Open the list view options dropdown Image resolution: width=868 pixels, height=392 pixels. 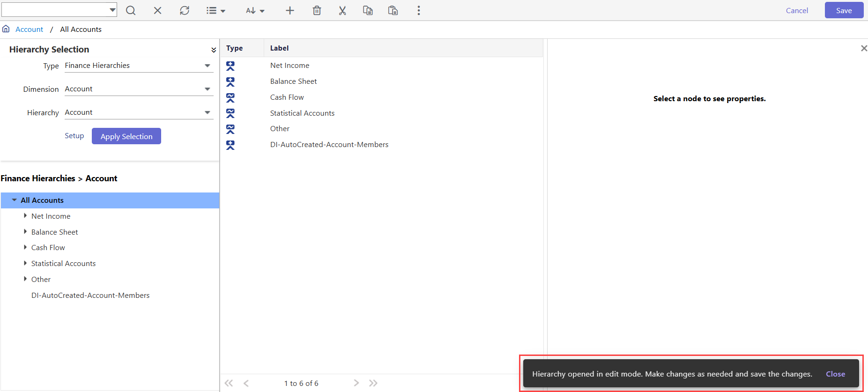tap(215, 10)
